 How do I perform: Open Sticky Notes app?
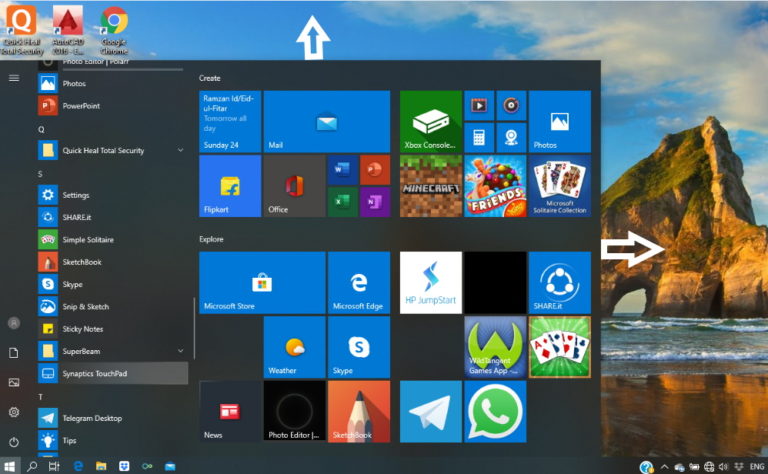tap(112, 329)
